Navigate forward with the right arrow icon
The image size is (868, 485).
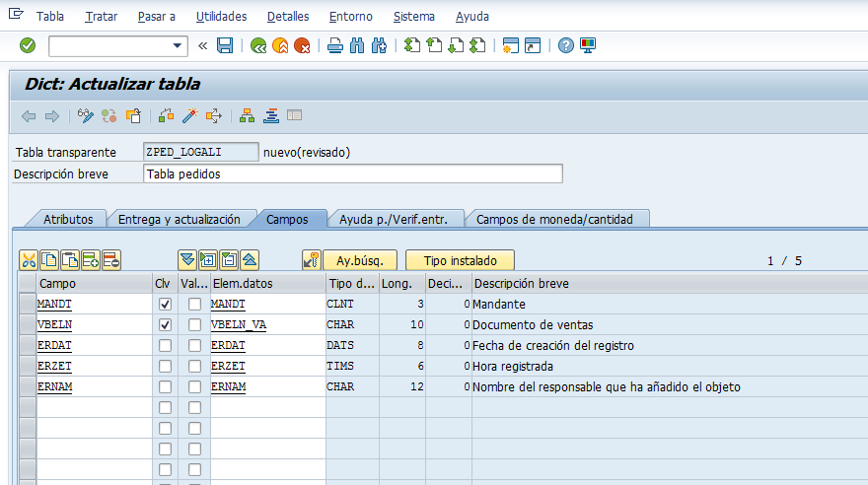[52, 116]
